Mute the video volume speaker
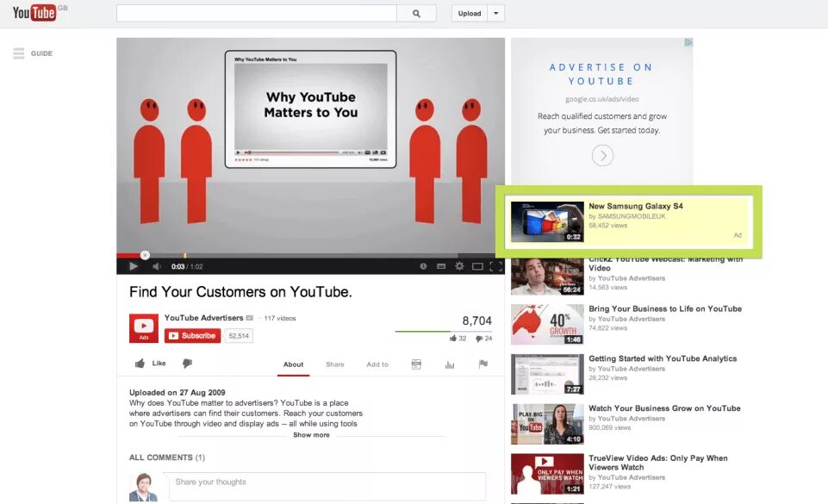 (x=156, y=266)
